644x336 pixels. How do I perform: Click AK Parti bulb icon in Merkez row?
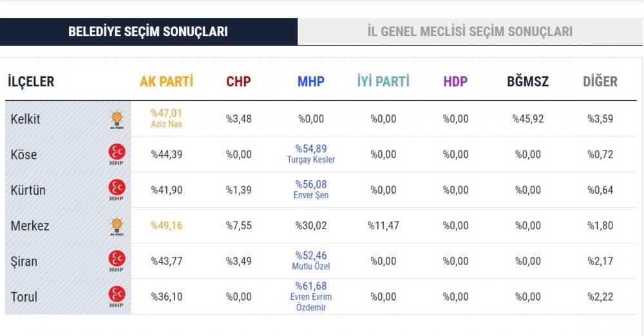[117, 226]
